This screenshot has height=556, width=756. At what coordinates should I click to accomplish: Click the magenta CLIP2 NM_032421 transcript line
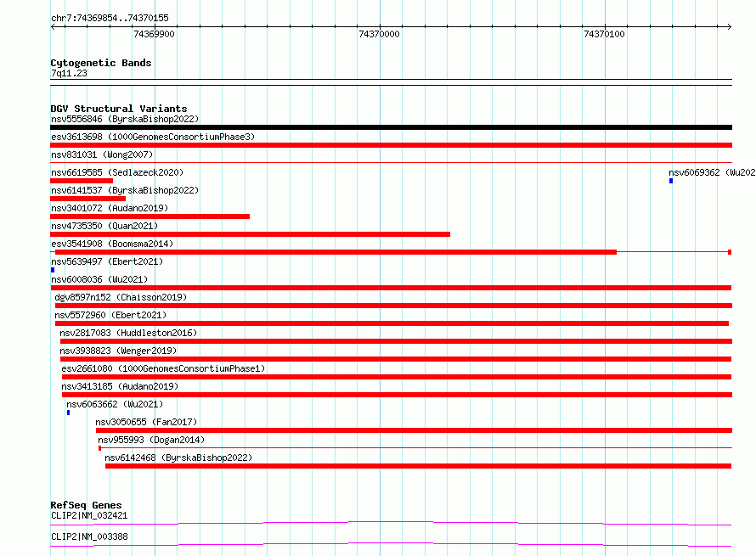(391, 523)
